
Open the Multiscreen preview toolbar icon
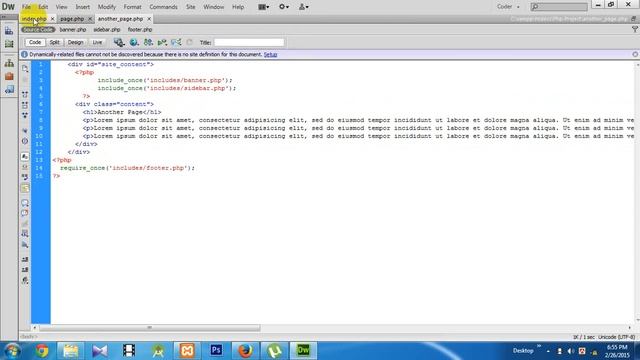[119, 42]
